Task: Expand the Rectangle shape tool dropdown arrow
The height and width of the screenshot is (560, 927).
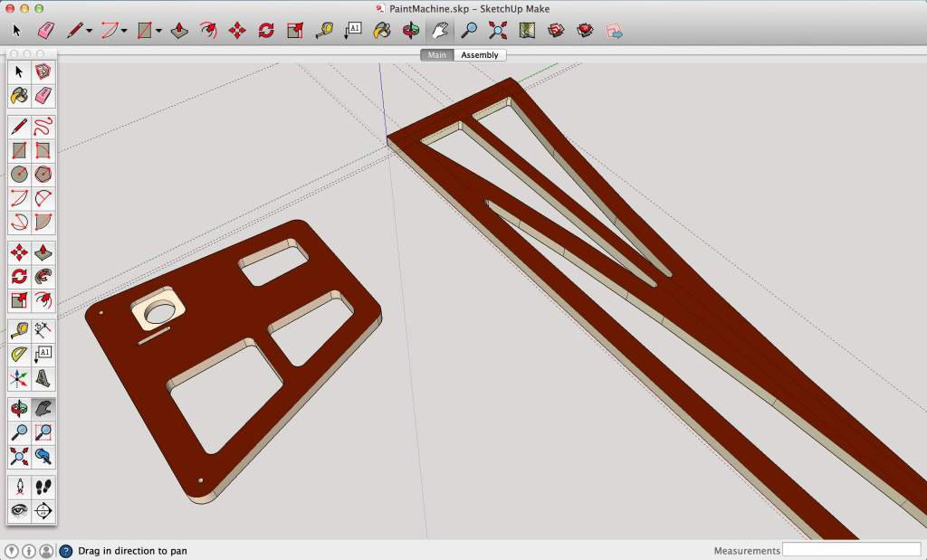Action: 158,32
